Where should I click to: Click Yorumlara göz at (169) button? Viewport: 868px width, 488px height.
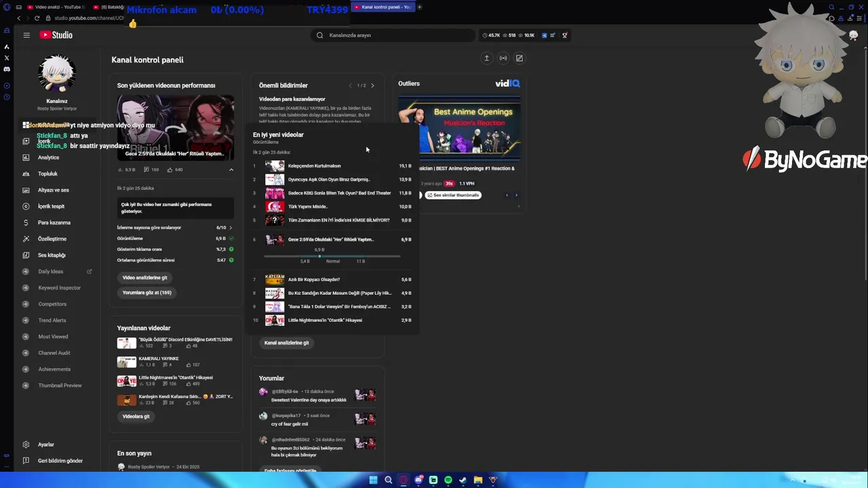pyautogui.click(x=146, y=292)
